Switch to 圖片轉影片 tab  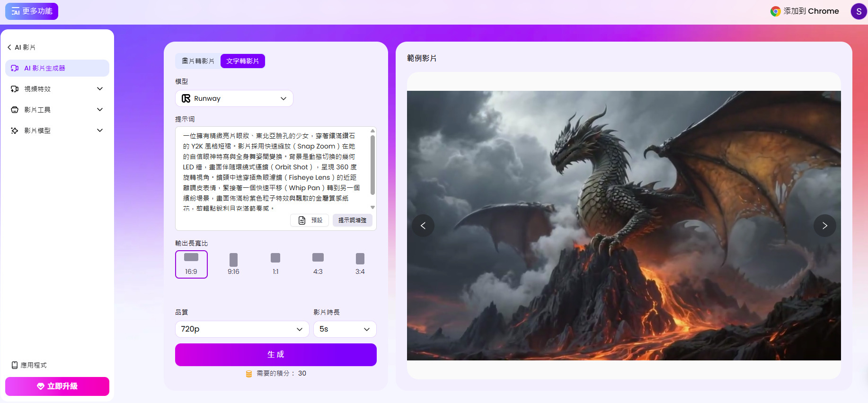(x=198, y=61)
